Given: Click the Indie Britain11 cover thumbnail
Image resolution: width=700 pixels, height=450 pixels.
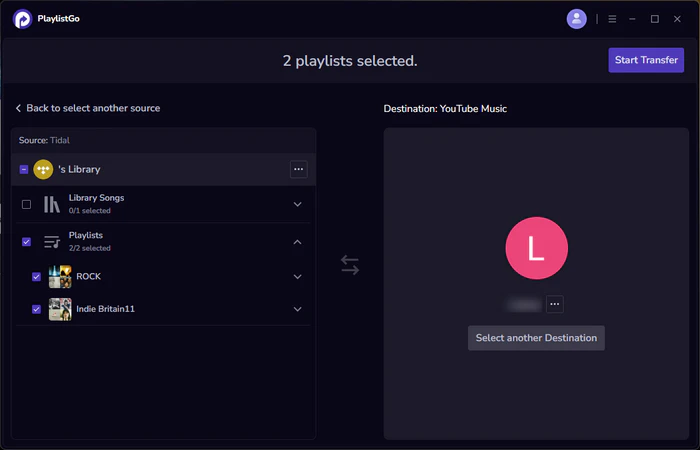Looking at the screenshot, I should (60, 309).
